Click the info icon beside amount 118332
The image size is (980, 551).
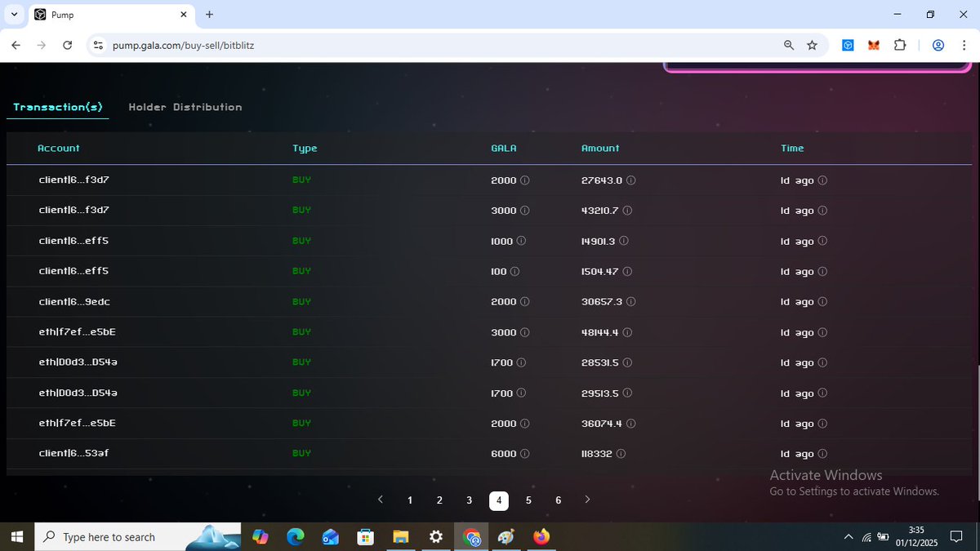pos(621,454)
